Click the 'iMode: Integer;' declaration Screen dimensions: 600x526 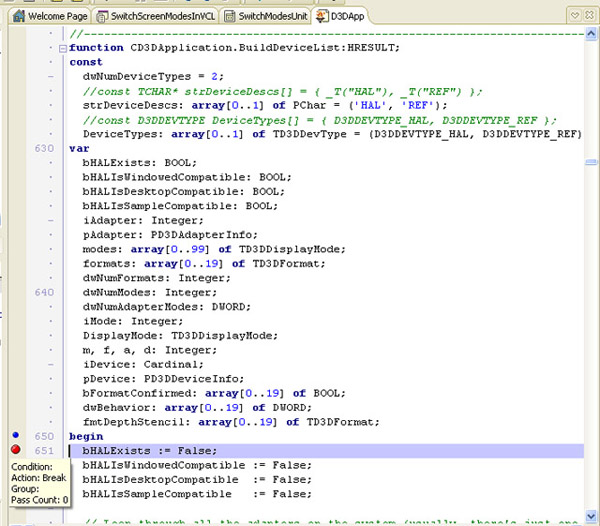[133, 321]
